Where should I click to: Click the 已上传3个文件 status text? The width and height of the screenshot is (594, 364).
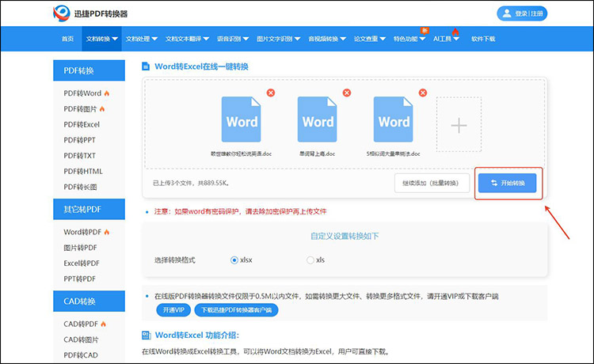tap(192, 183)
